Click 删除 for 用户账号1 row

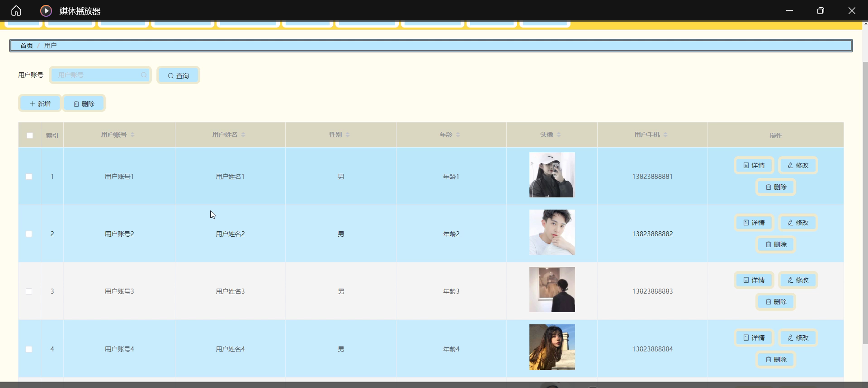pyautogui.click(x=776, y=187)
